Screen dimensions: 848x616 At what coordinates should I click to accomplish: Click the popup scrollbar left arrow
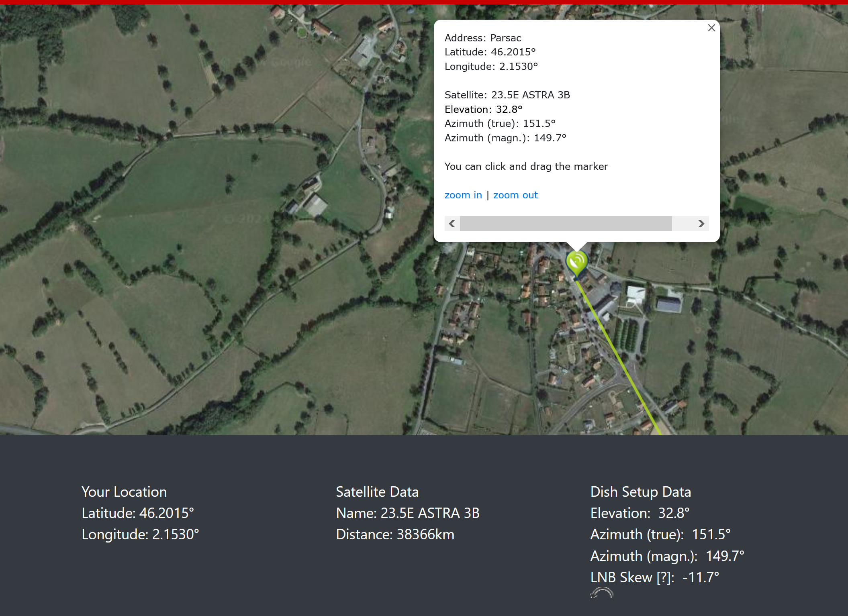tap(452, 224)
